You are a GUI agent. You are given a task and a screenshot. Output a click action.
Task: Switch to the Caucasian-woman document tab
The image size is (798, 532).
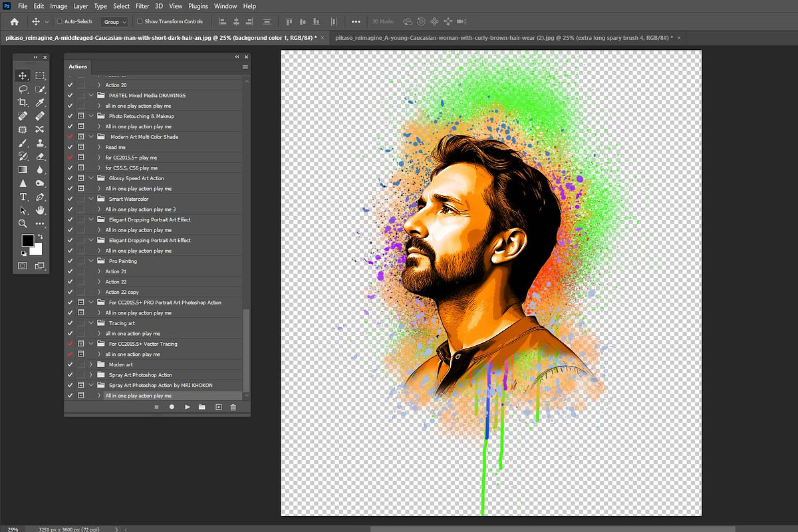[504, 37]
